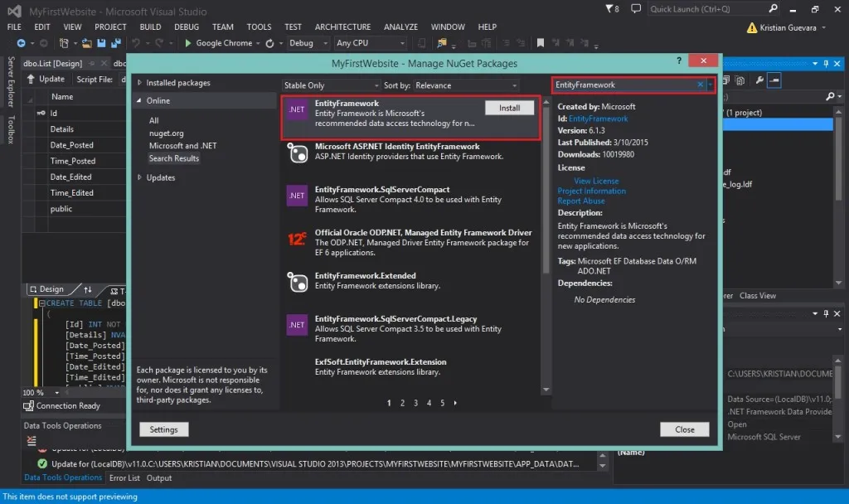849x504 pixels.
Task: Click the Show All Files icon in Solution Explorer
Action: 740,80
